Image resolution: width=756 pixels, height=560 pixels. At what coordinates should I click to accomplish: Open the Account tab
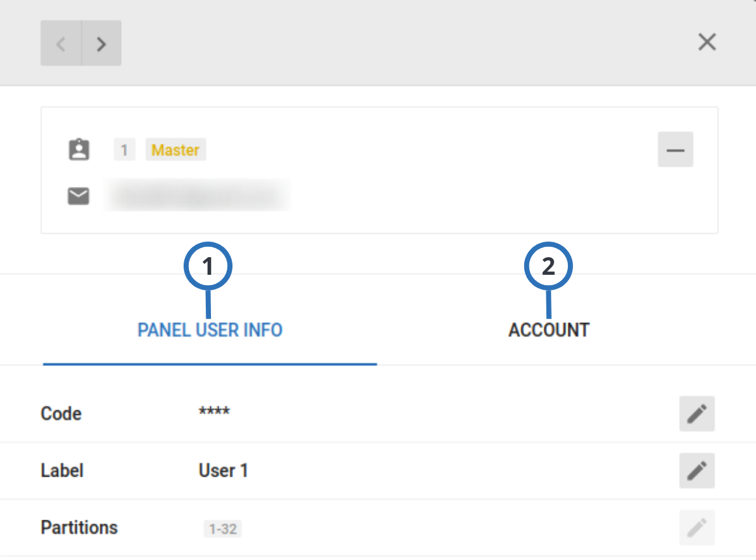pyautogui.click(x=548, y=330)
